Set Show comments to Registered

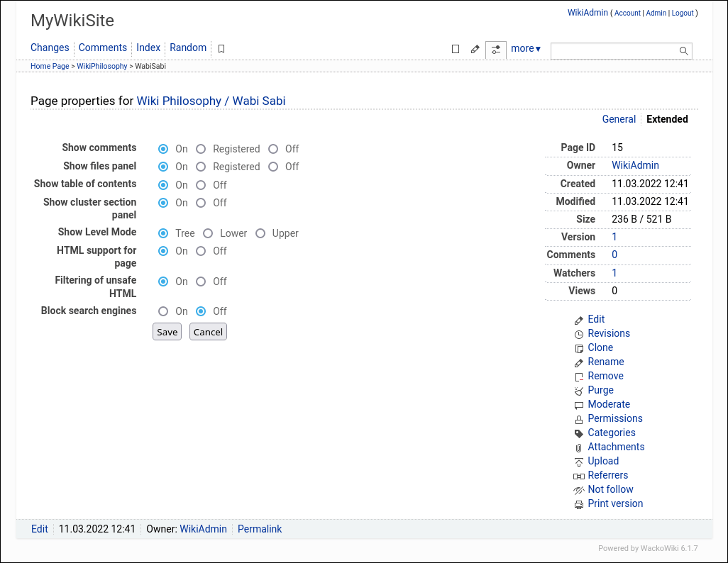pos(201,149)
